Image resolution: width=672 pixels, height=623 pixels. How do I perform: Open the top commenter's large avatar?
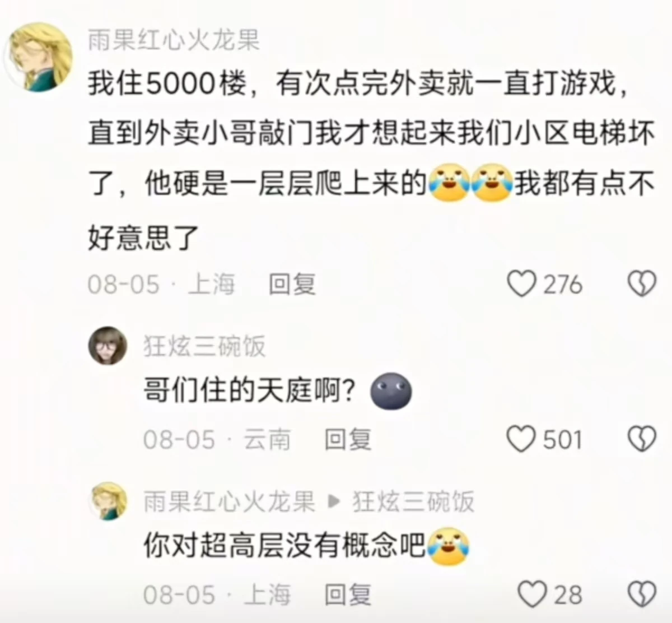[x=40, y=57]
